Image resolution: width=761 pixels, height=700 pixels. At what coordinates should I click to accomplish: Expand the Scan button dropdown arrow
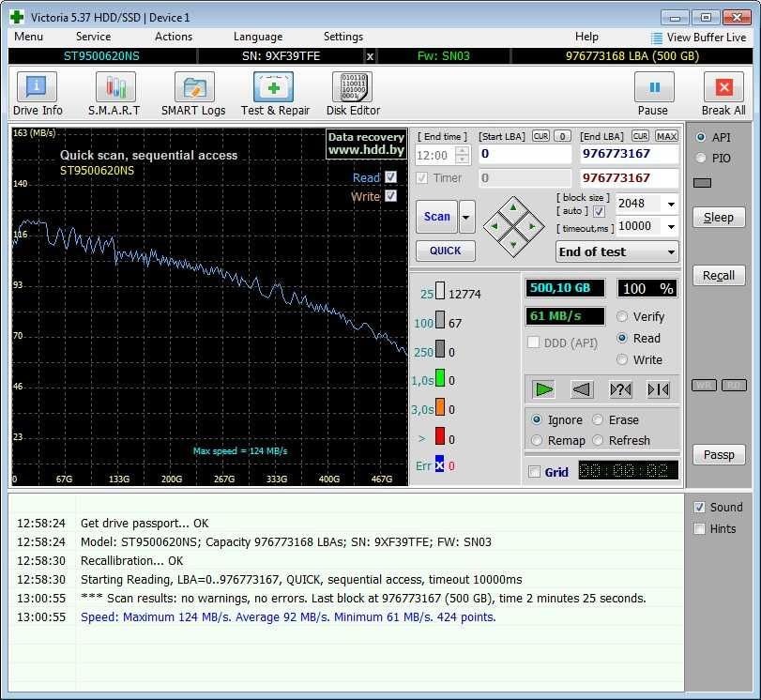(x=466, y=217)
